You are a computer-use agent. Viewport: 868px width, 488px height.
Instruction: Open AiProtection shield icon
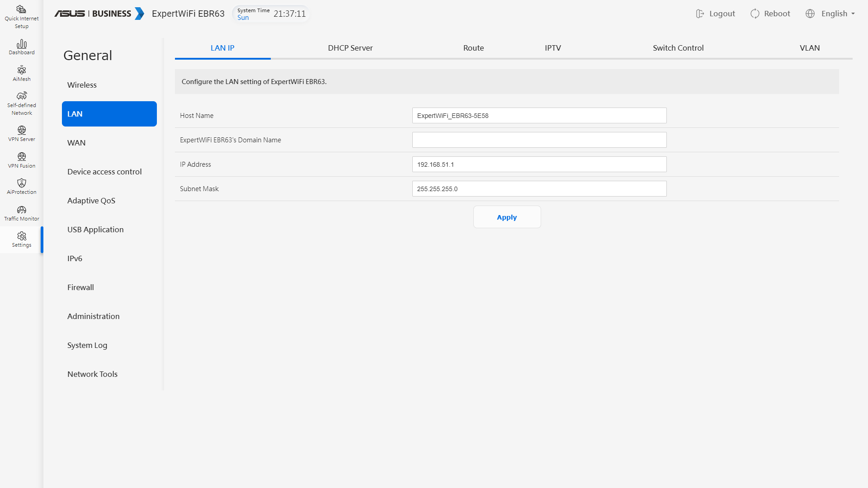[x=21, y=183]
